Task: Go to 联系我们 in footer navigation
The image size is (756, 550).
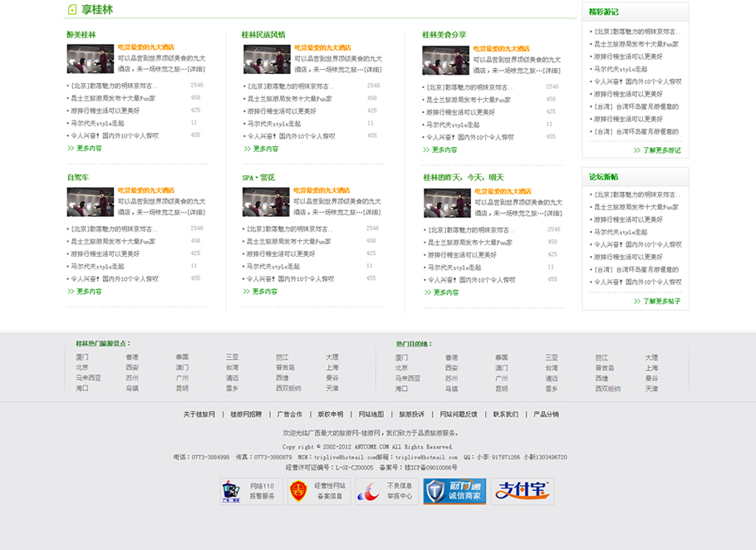Action: coord(505,414)
